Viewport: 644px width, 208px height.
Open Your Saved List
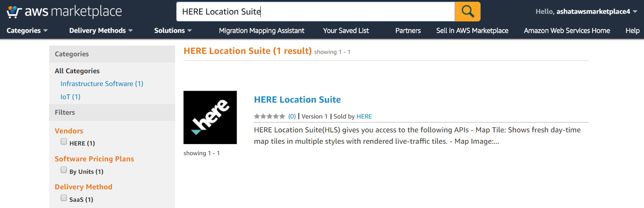tap(346, 31)
